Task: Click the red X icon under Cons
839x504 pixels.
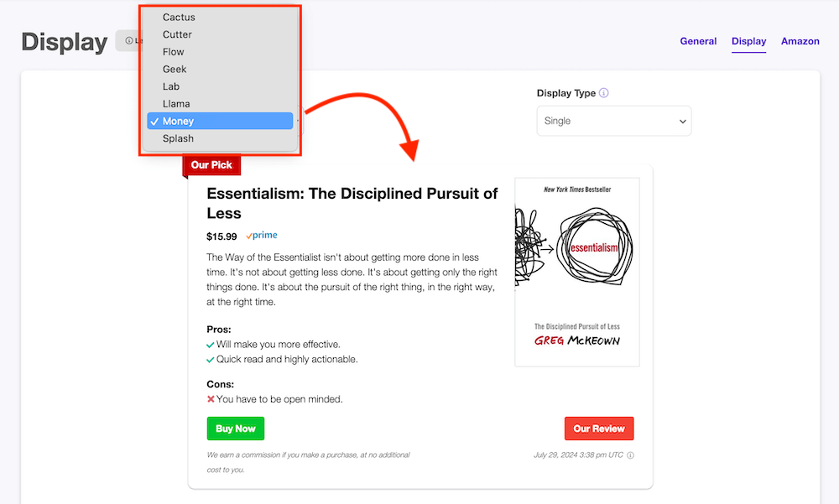Action: 211,399
